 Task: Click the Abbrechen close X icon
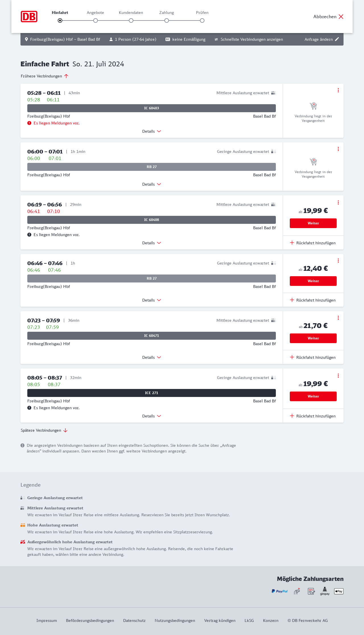coord(341,17)
